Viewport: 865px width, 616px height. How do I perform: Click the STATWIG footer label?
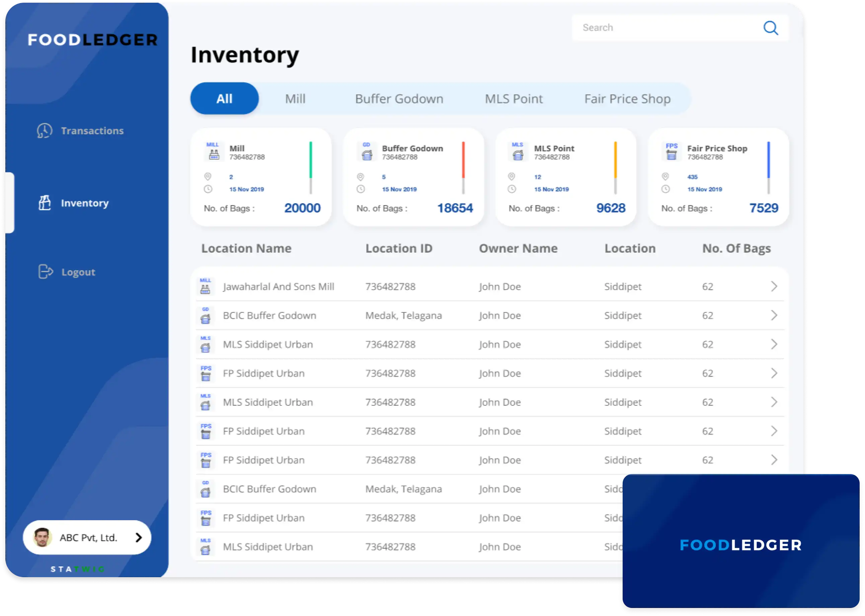[x=78, y=569]
